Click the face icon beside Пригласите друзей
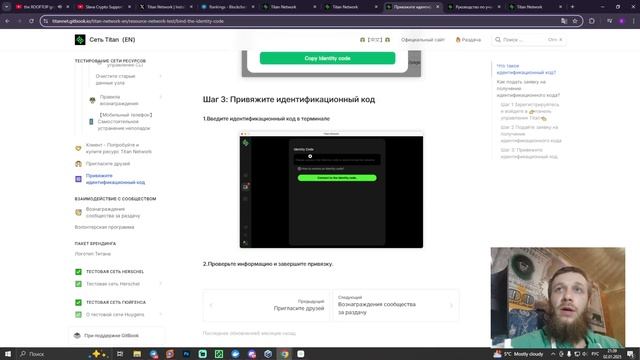The width and height of the screenshot is (640, 360). 78,164
